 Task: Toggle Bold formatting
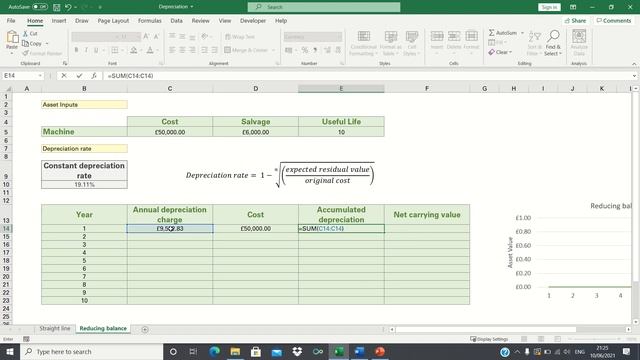76,50
